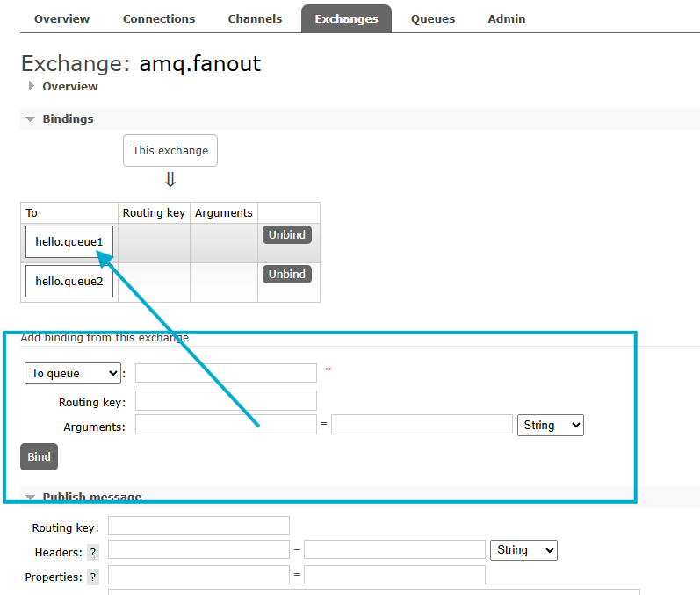The width and height of the screenshot is (700, 595).
Task: Click the 'Routing key' column header
Action: coord(154,212)
